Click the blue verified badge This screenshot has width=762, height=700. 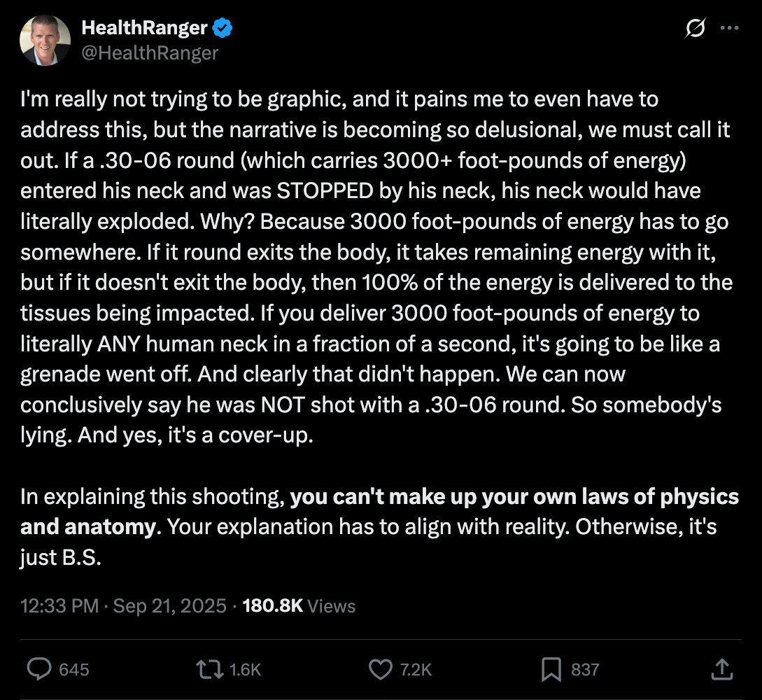point(223,29)
